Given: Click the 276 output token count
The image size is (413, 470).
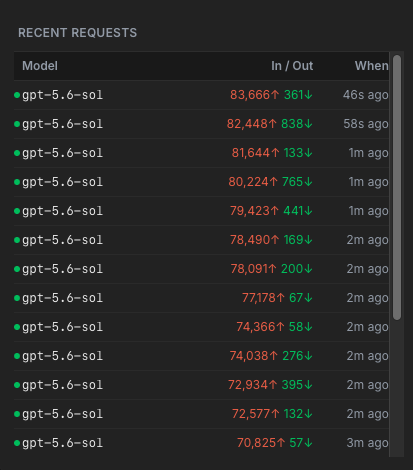Looking at the screenshot, I should [298, 356].
